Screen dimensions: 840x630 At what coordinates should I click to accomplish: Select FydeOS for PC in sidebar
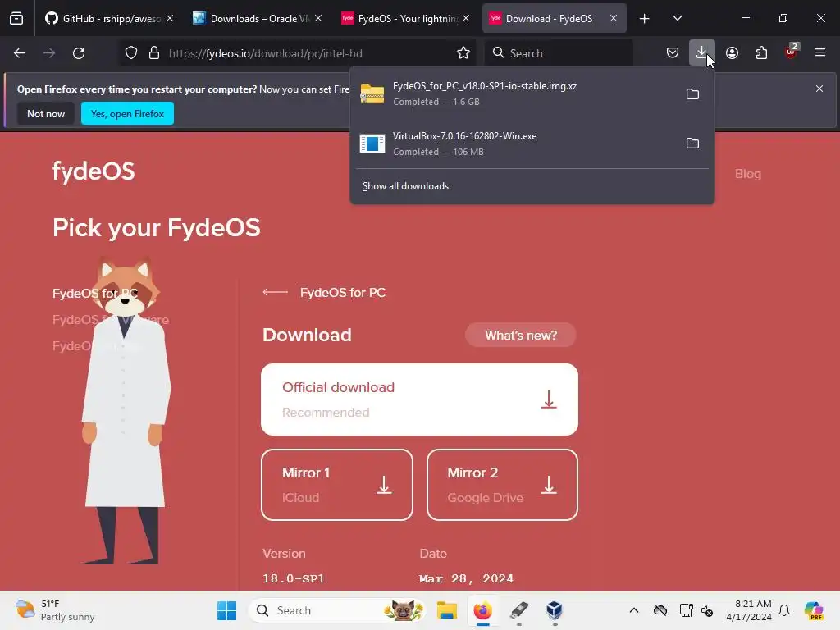tap(95, 293)
